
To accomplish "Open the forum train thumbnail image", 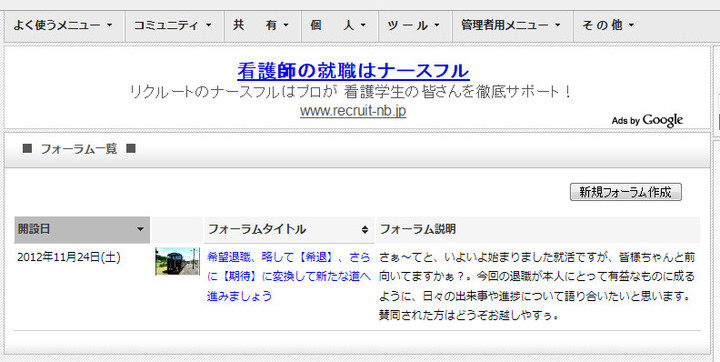I will point(177,261).
